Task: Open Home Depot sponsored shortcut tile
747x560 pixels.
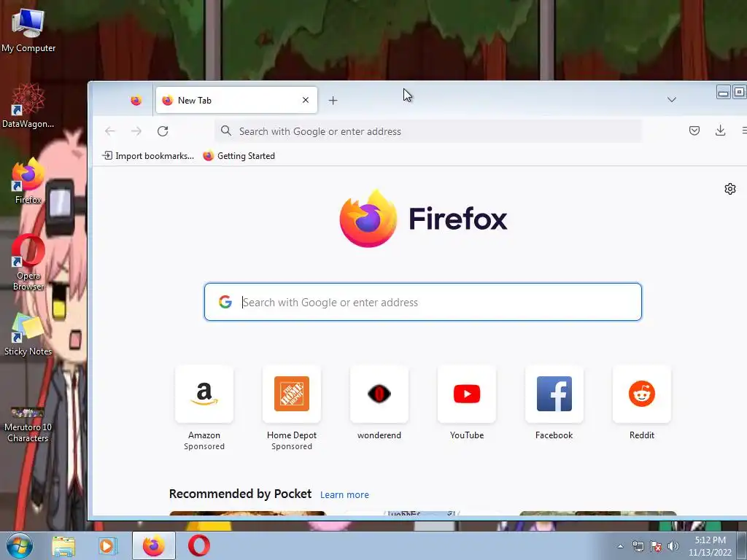Action: pos(292,394)
